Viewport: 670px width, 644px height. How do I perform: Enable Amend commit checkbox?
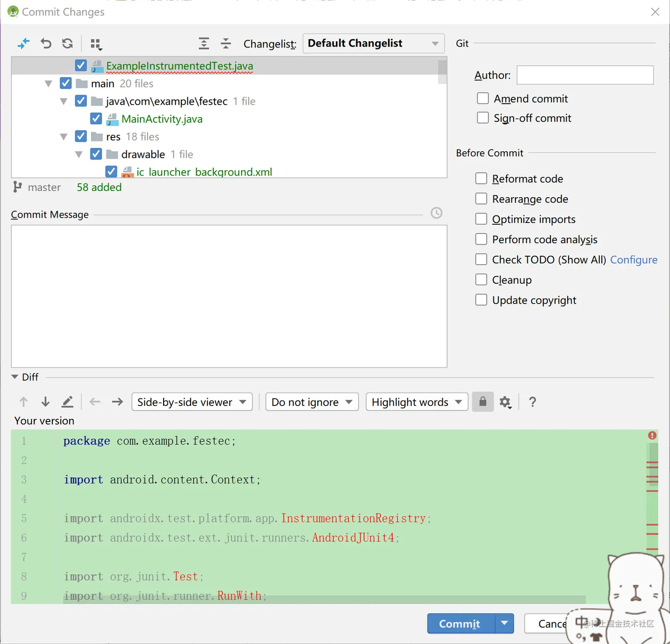pyautogui.click(x=483, y=98)
